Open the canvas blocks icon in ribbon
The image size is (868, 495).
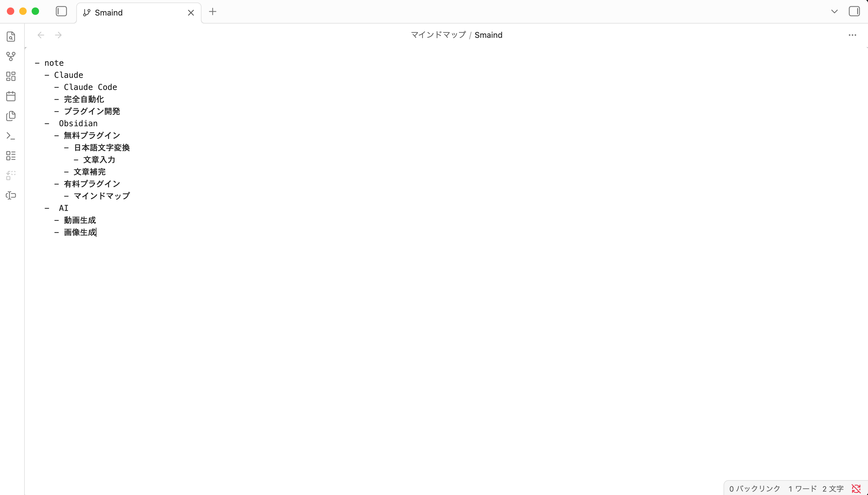click(x=11, y=76)
